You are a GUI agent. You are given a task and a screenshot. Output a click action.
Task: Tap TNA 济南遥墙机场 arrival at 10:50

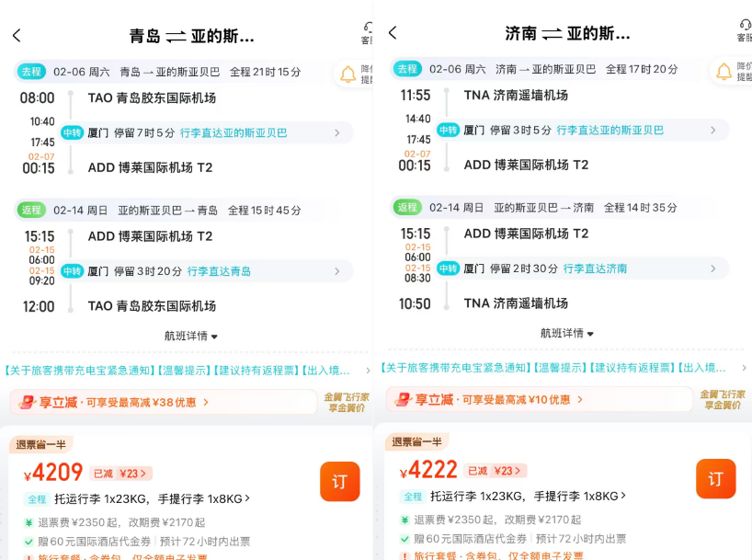516,303
